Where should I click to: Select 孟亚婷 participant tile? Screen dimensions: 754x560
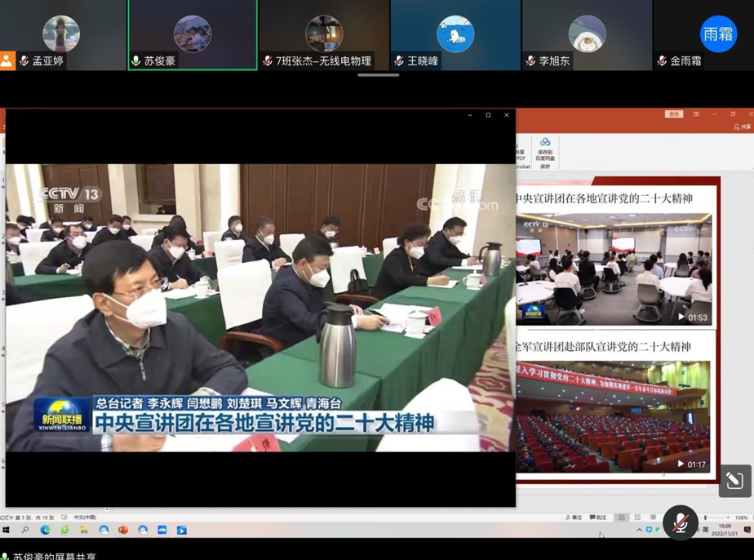(x=62, y=35)
